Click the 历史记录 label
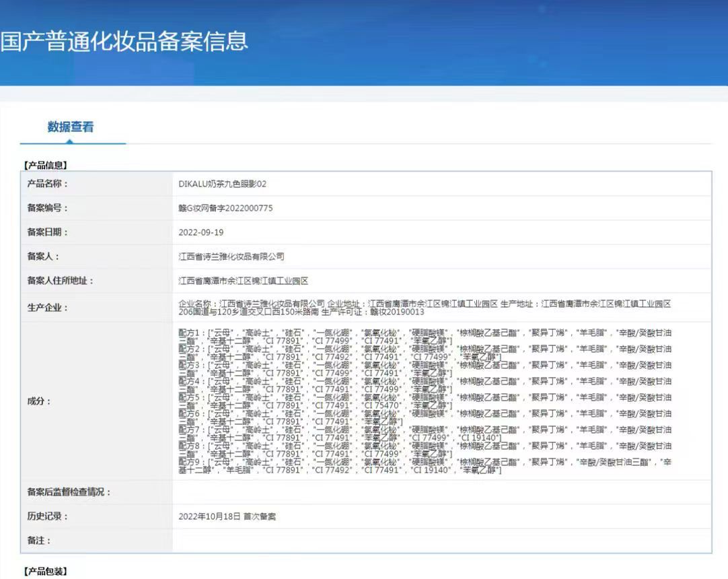This screenshot has width=728, height=579. (x=47, y=516)
